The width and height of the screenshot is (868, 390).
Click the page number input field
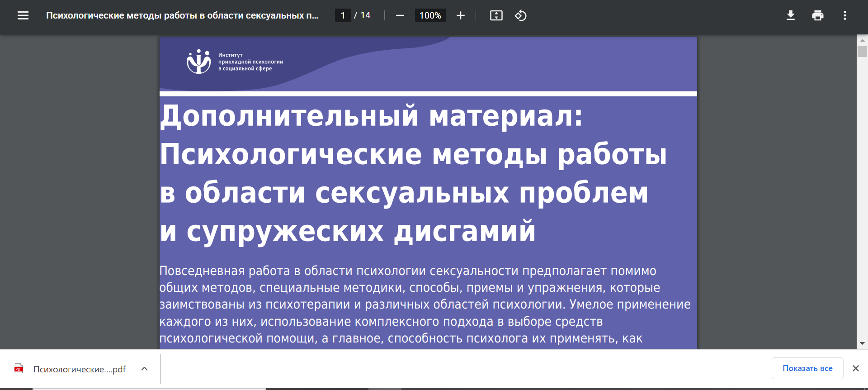(343, 15)
